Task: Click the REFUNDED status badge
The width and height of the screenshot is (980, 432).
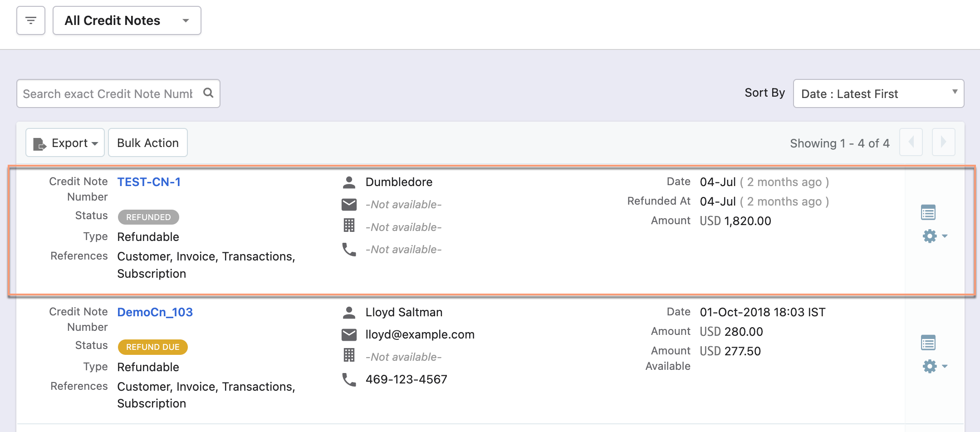Action: click(148, 217)
